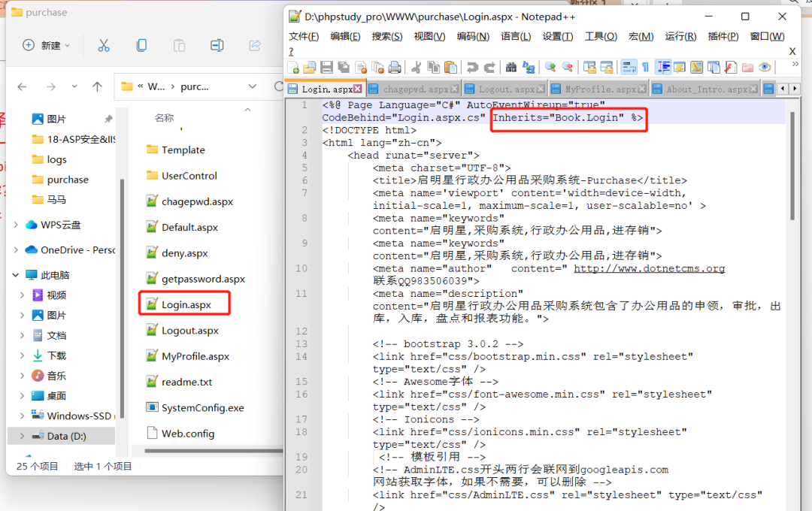Open the 文件(F) menu
The width and height of the screenshot is (812, 511).
click(304, 36)
